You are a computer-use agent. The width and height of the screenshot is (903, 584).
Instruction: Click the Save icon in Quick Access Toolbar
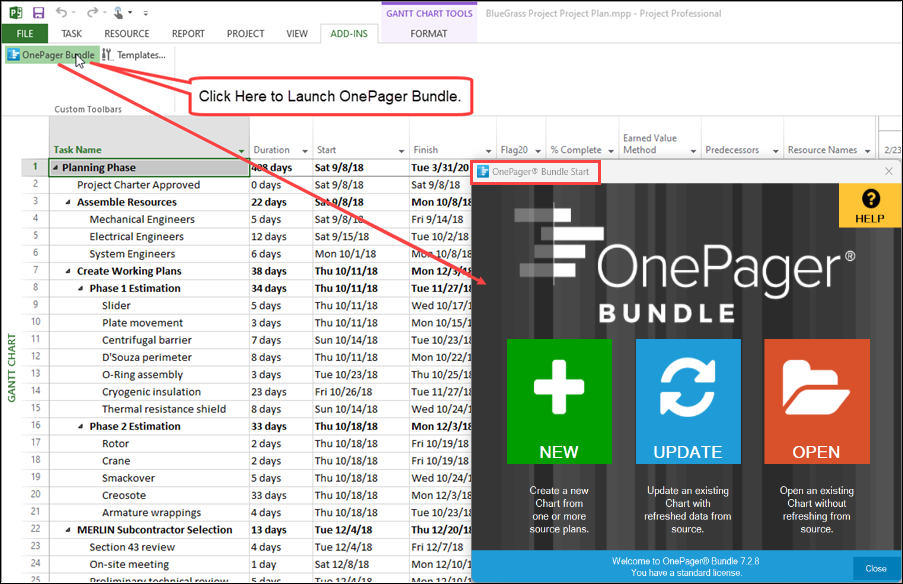(x=38, y=11)
